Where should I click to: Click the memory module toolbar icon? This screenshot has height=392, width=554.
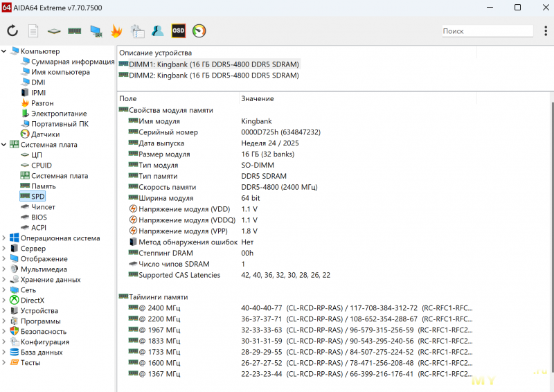click(75, 31)
